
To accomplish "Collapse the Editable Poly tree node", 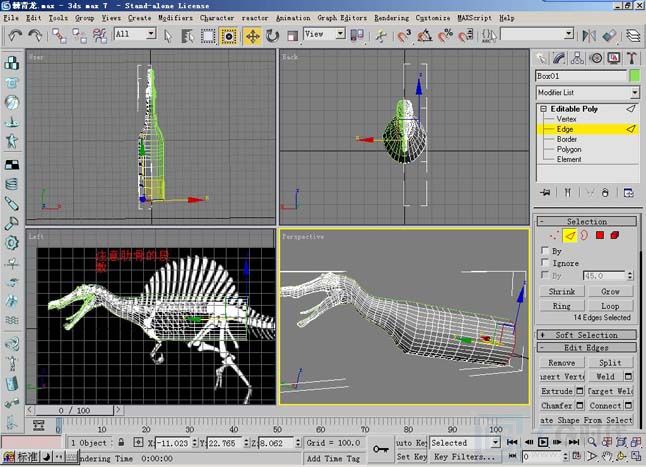I will click(x=543, y=109).
